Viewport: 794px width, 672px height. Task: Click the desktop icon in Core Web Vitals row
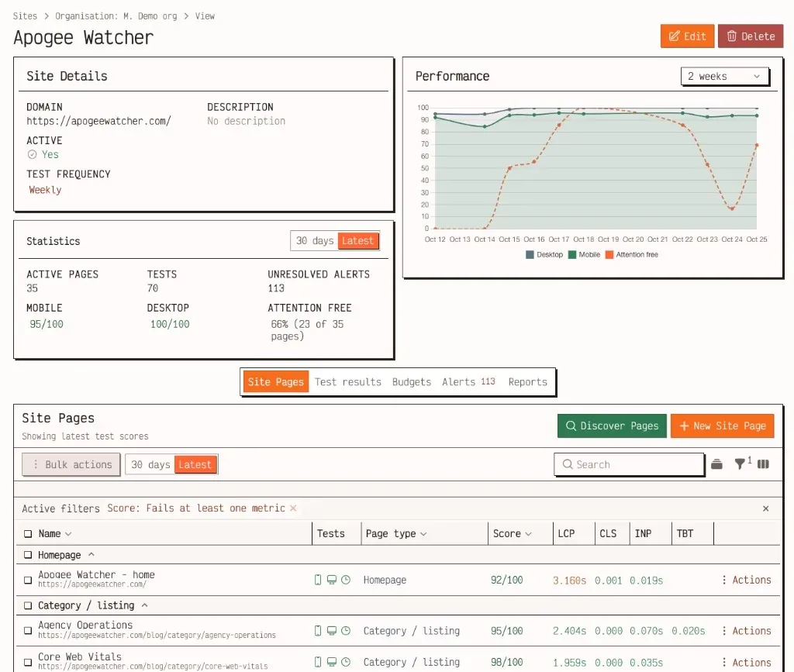click(332, 662)
